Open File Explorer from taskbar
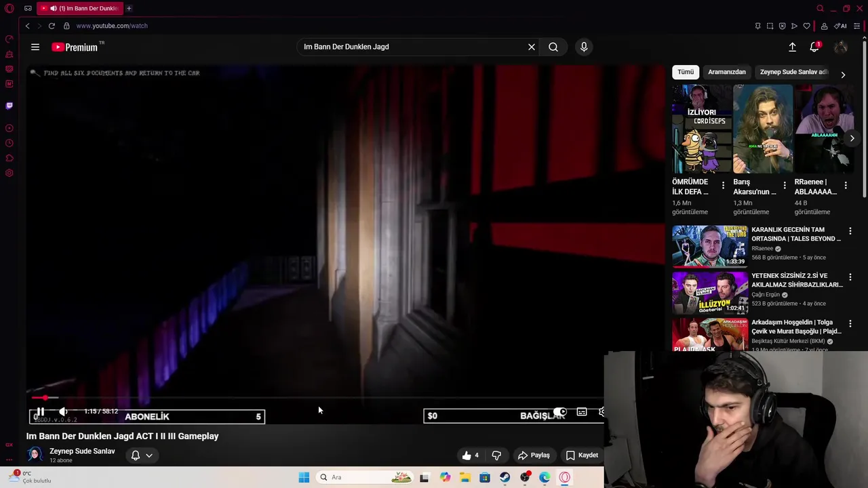 [x=465, y=477]
